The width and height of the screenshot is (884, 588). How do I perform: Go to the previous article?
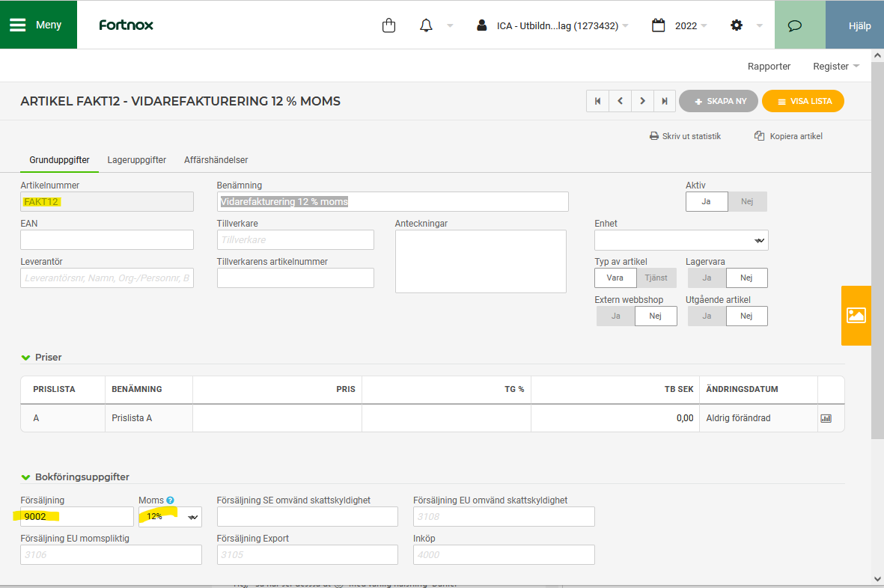[x=621, y=102]
